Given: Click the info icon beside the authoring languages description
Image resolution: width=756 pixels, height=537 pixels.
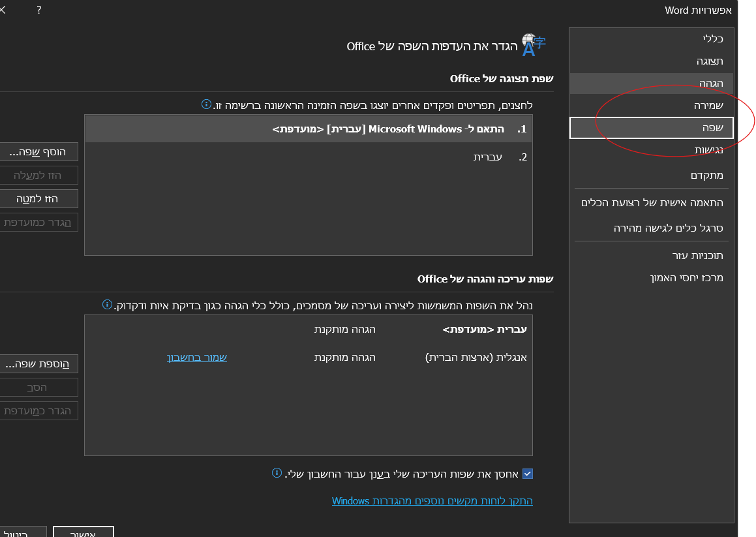Looking at the screenshot, I should pos(107,305).
